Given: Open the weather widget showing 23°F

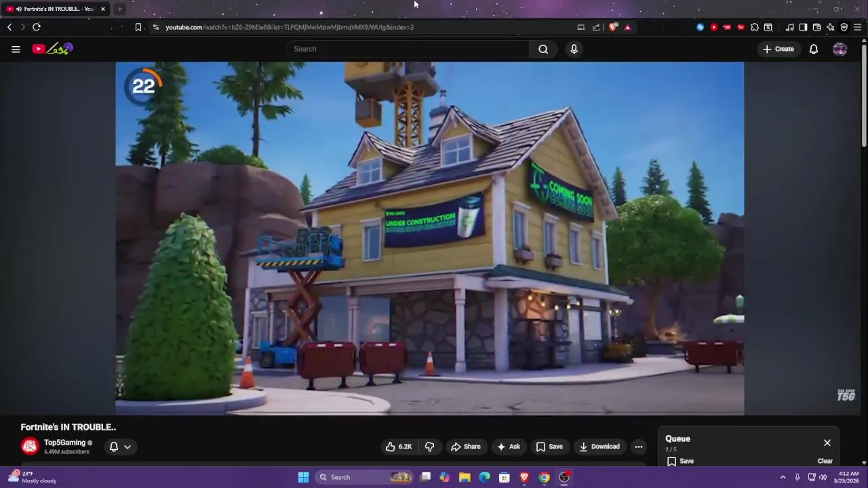Looking at the screenshot, I should [x=33, y=477].
